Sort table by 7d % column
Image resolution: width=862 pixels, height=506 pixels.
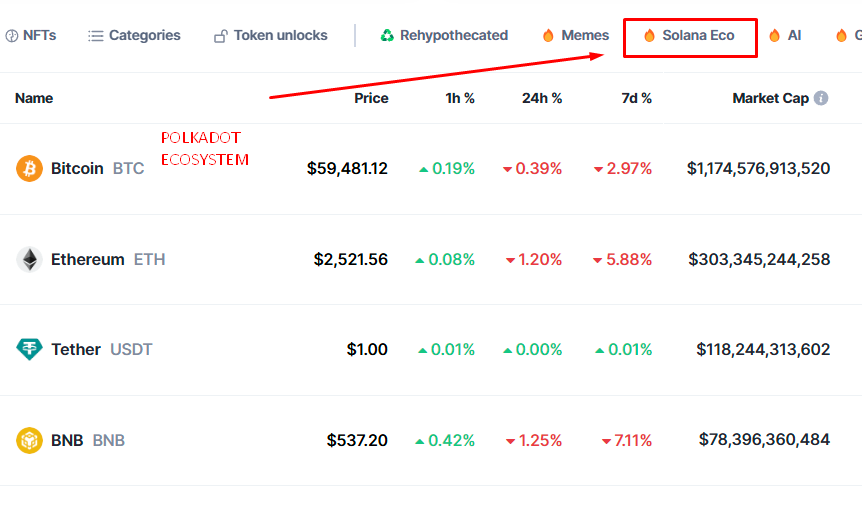636,98
